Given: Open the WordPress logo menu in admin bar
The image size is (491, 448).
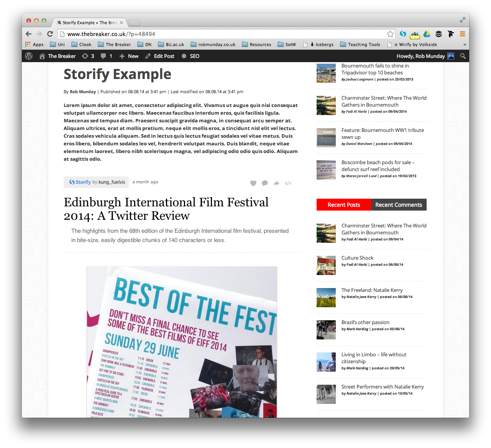Looking at the screenshot, I should pyautogui.click(x=29, y=56).
